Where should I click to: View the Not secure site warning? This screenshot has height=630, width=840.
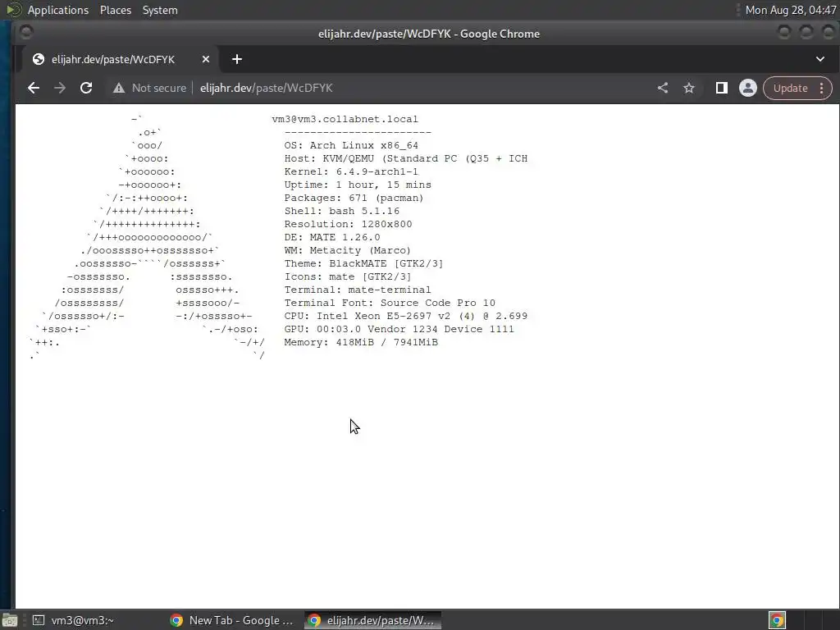point(149,88)
